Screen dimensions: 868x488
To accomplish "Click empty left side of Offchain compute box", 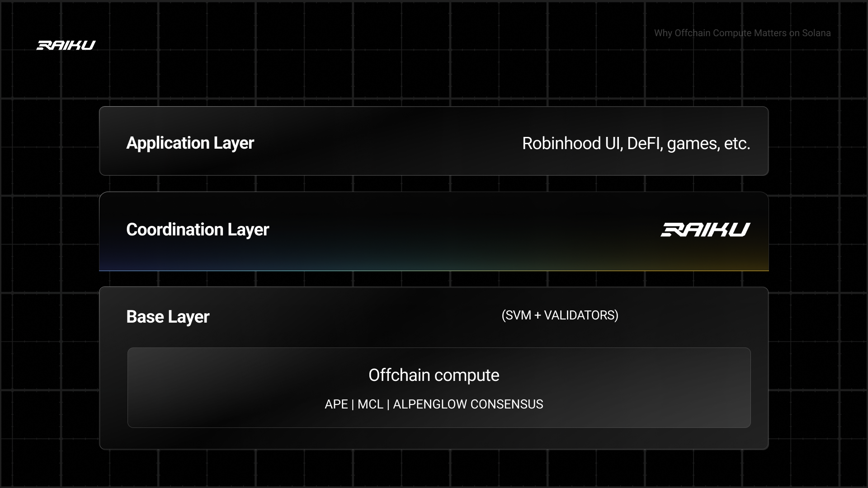I will click(217, 389).
